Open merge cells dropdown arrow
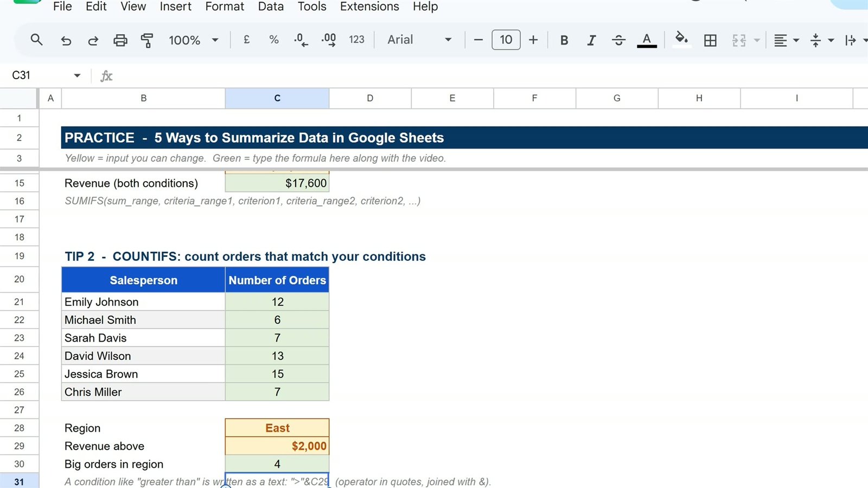This screenshot has height=488, width=868. (757, 40)
